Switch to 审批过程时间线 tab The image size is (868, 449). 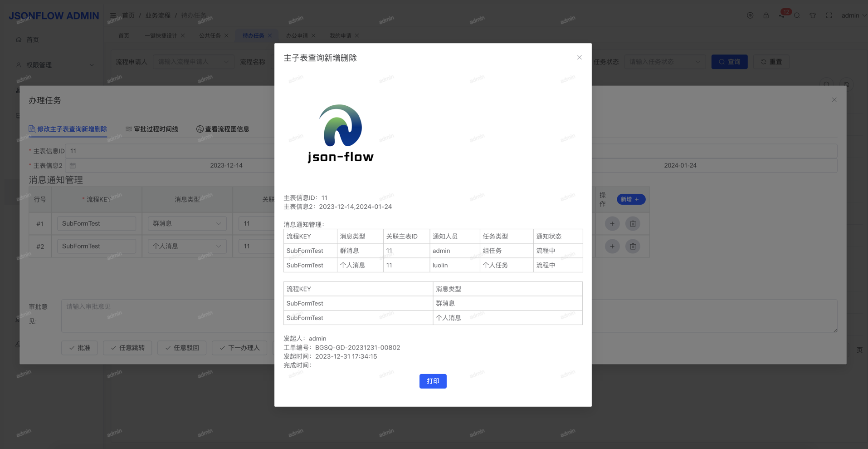pyautogui.click(x=151, y=129)
